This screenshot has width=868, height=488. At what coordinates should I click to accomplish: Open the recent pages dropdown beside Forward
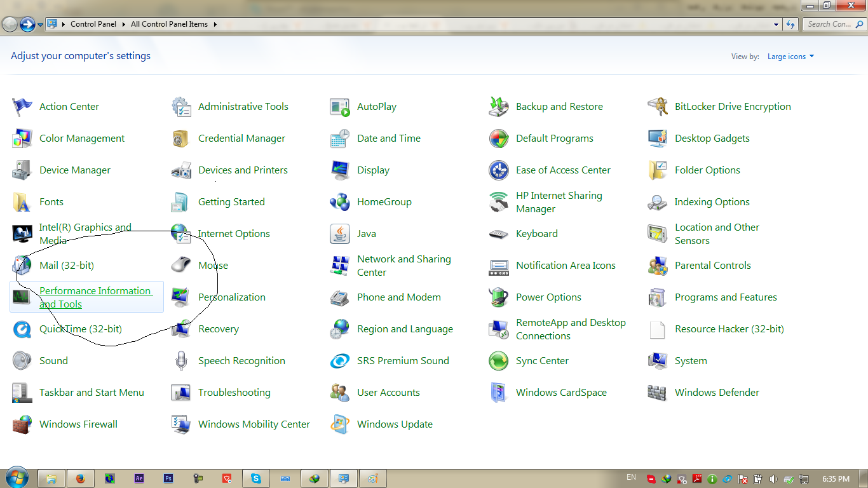pyautogui.click(x=41, y=25)
